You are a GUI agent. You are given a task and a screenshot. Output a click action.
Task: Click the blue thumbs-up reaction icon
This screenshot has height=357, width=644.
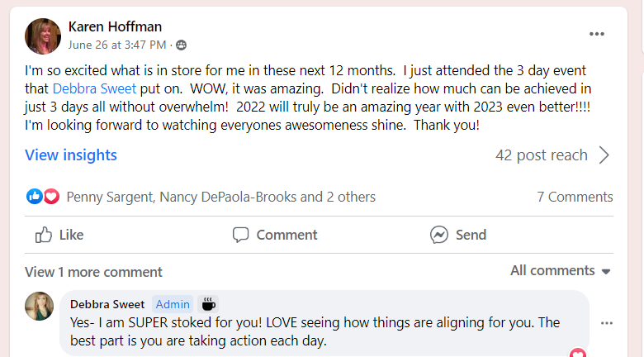click(34, 197)
